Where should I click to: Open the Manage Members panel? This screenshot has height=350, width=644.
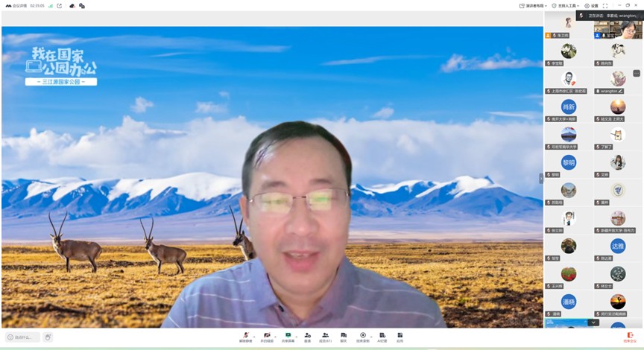tap(325, 337)
